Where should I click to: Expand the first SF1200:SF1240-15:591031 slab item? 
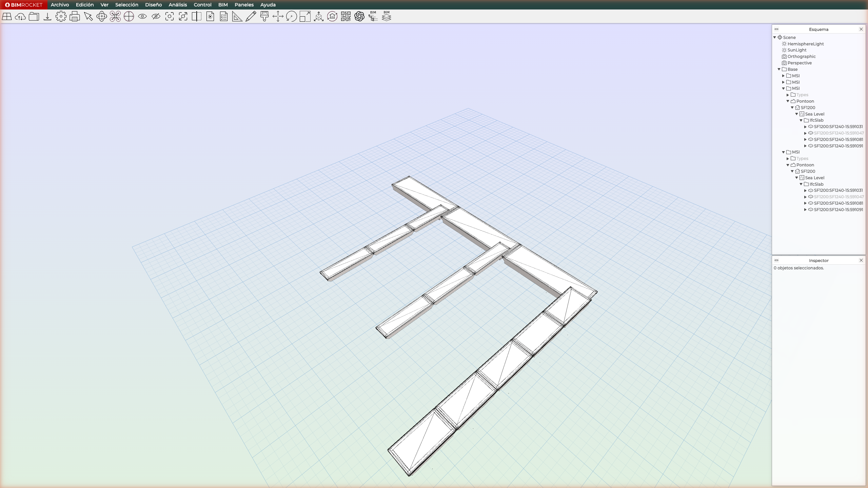tap(806, 127)
